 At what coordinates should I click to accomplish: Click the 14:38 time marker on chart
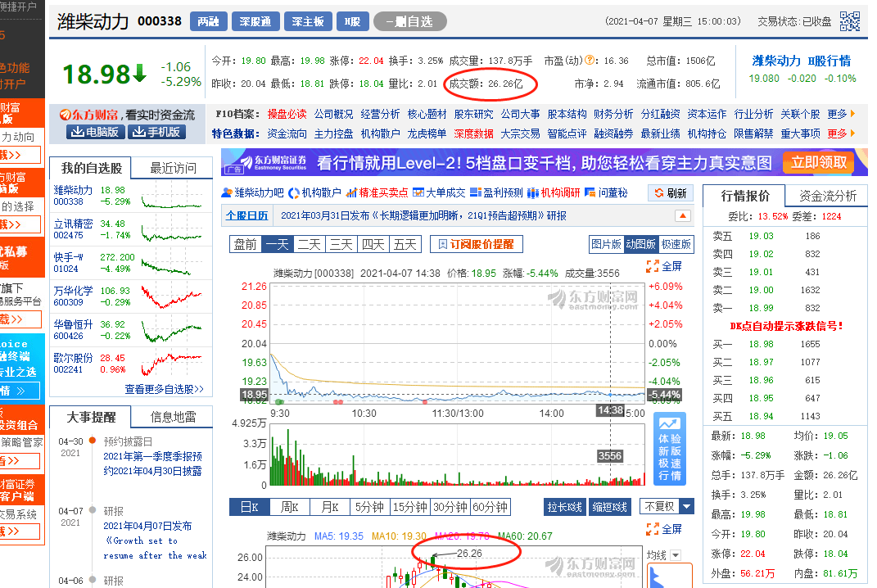tap(610, 410)
